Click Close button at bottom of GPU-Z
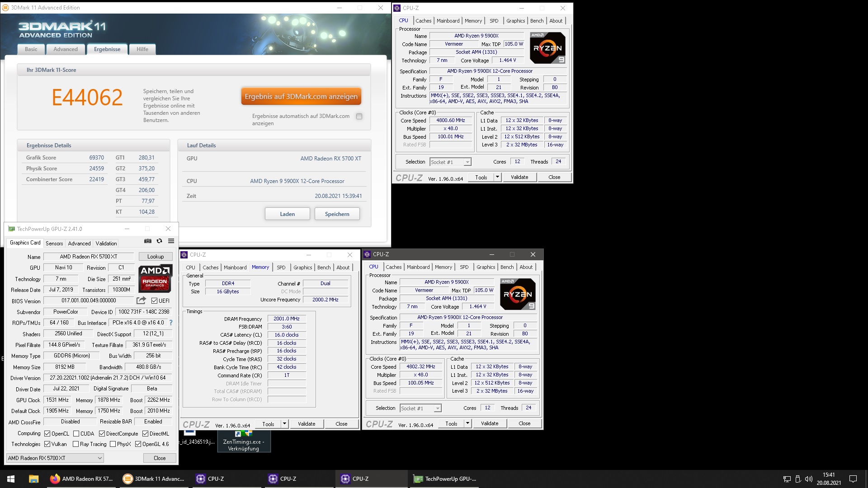Image resolution: width=868 pixels, height=488 pixels. coord(160,458)
